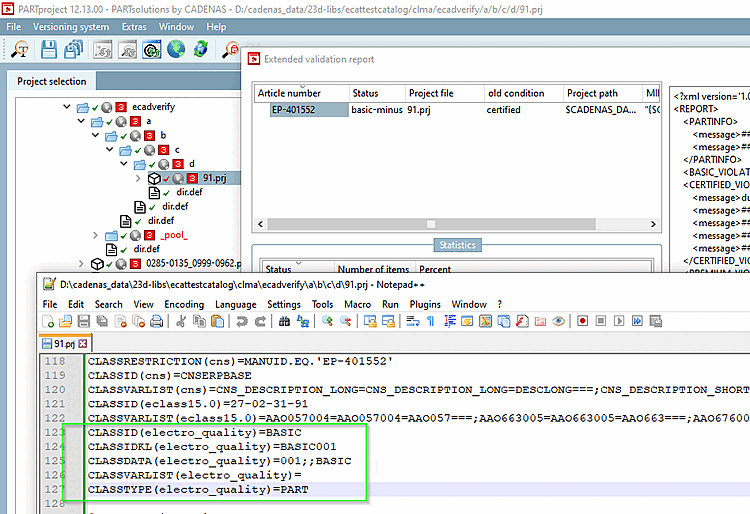Click the left scroll arrow in validation table

(x=261, y=224)
